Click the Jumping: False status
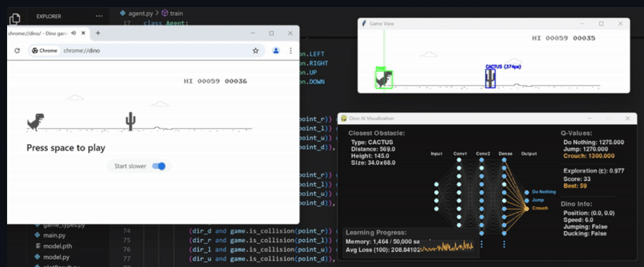The width and height of the screenshot is (644, 267). [x=585, y=227]
